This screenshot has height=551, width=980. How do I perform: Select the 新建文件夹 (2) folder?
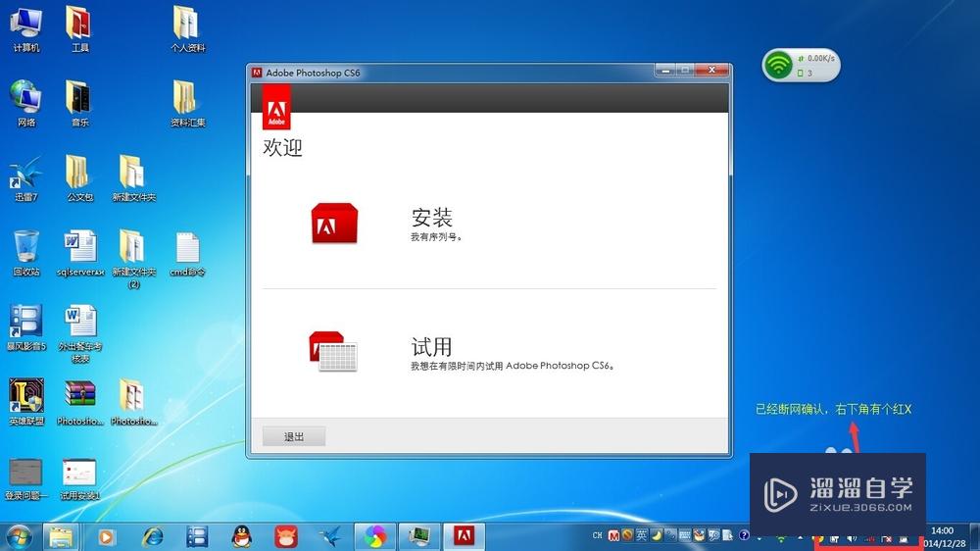(x=133, y=258)
